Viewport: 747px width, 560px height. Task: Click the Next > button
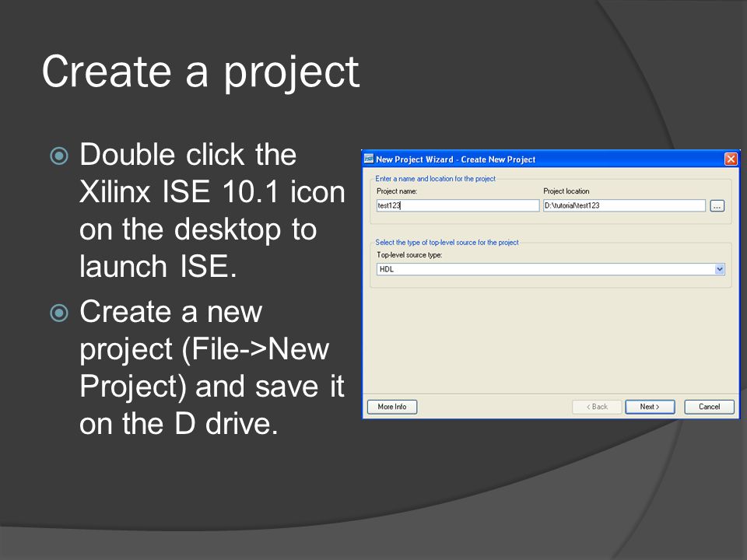650,407
